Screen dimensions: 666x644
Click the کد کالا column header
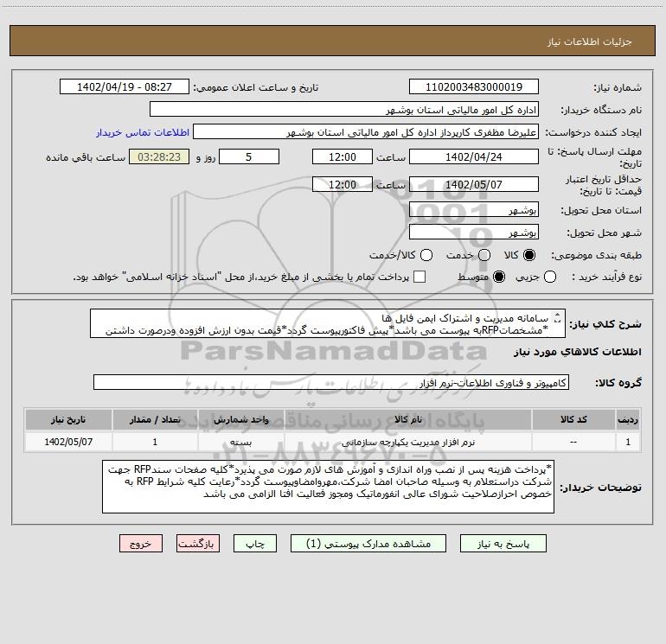pos(573,419)
